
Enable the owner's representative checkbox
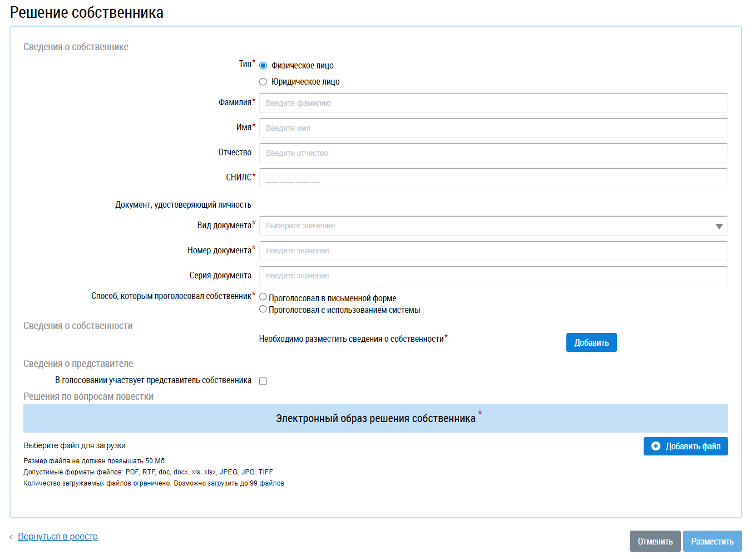263,381
